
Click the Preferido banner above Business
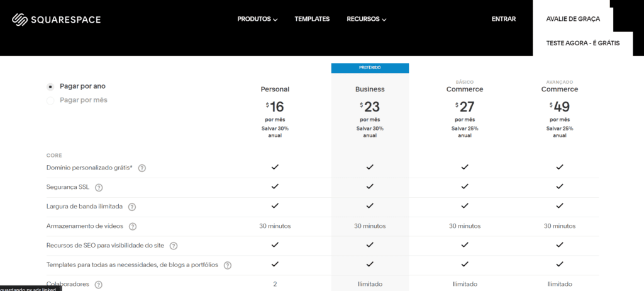pyautogui.click(x=370, y=68)
